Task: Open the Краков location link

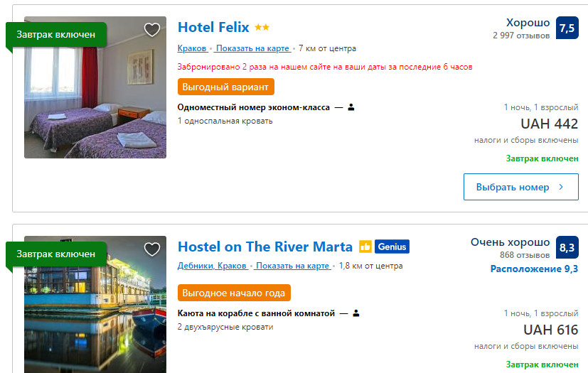Action: coord(192,48)
